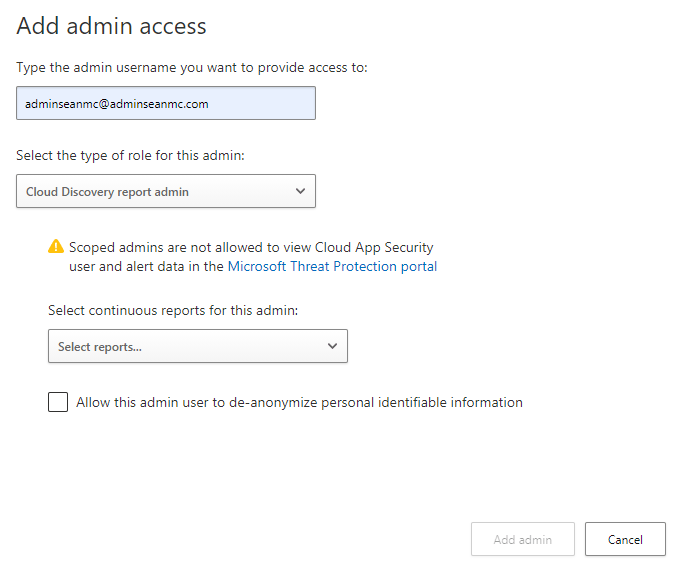The height and width of the screenshot is (565, 680).
Task: Open the Microsoft Threat Protection portal link
Action: pos(332,267)
